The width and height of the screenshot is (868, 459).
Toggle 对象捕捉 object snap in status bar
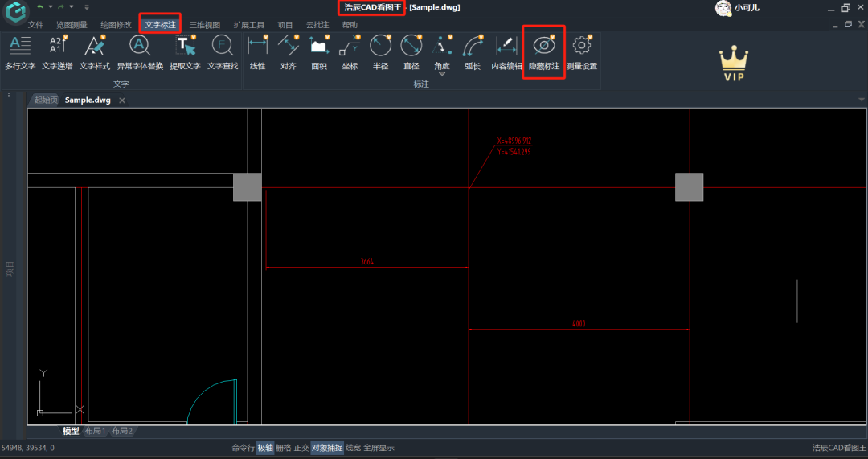[326, 448]
